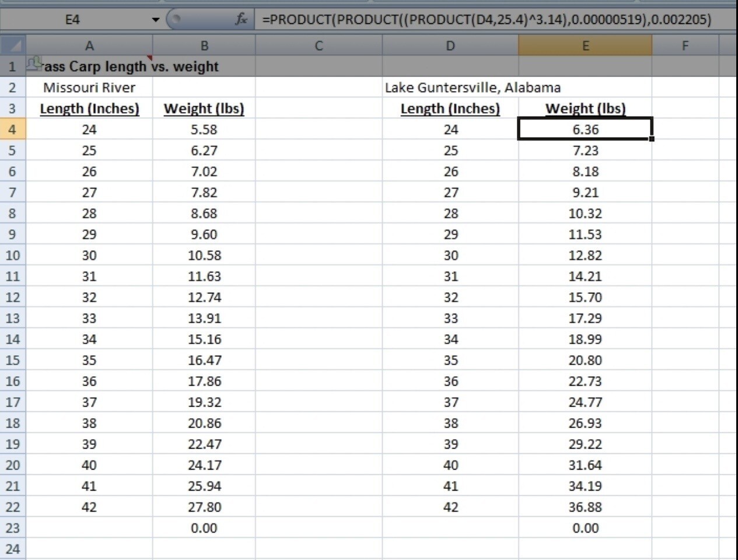Select the cell with value 17.29
738x560 pixels.
(x=585, y=318)
